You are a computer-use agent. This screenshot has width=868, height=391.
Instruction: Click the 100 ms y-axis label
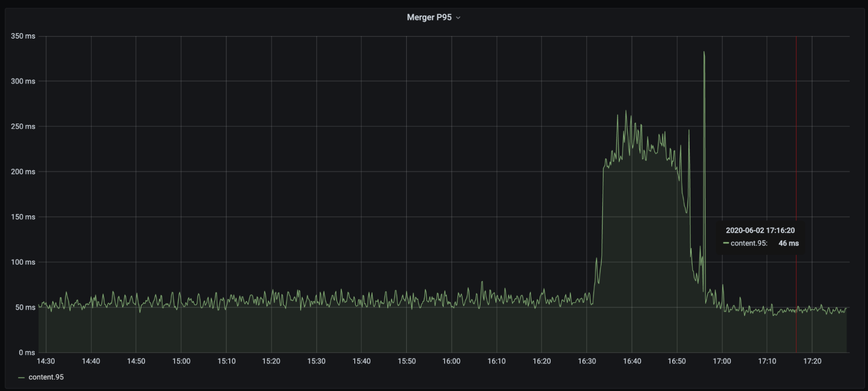(x=23, y=262)
